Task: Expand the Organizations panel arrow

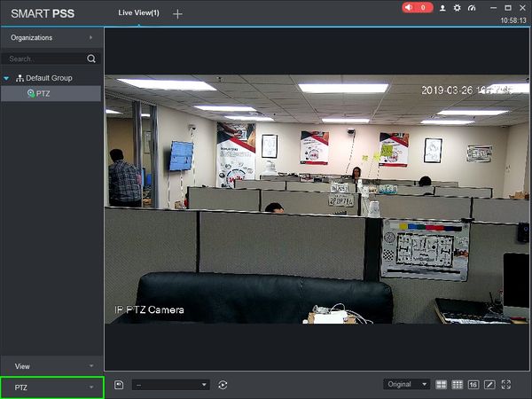Action: tap(90, 37)
